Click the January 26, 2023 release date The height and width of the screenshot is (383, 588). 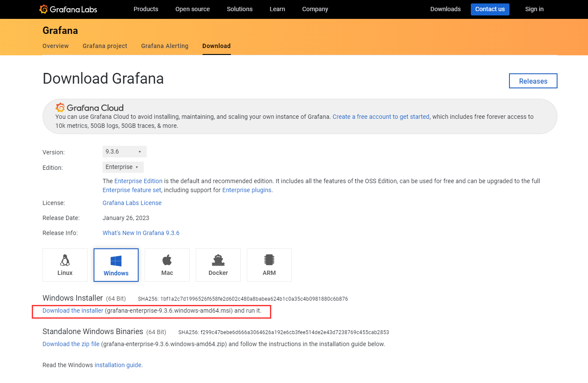click(x=126, y=218)
